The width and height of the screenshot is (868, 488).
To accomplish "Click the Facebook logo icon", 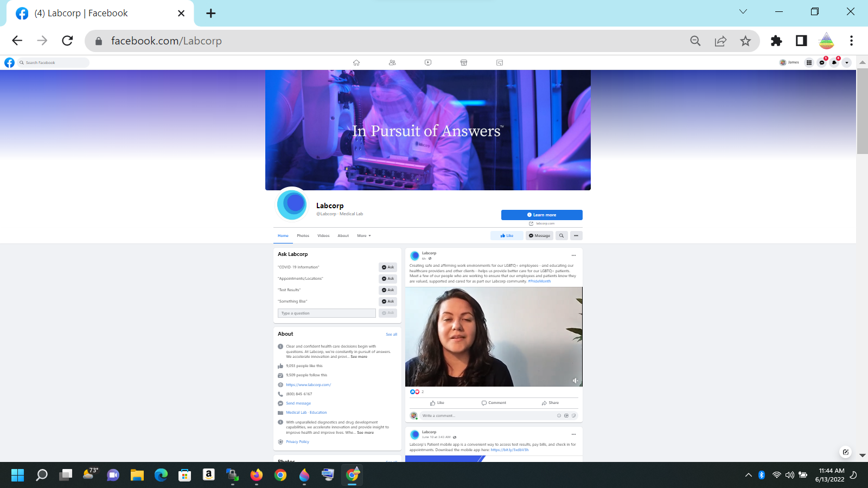I will pyautogui.click(x=9, y=62).
